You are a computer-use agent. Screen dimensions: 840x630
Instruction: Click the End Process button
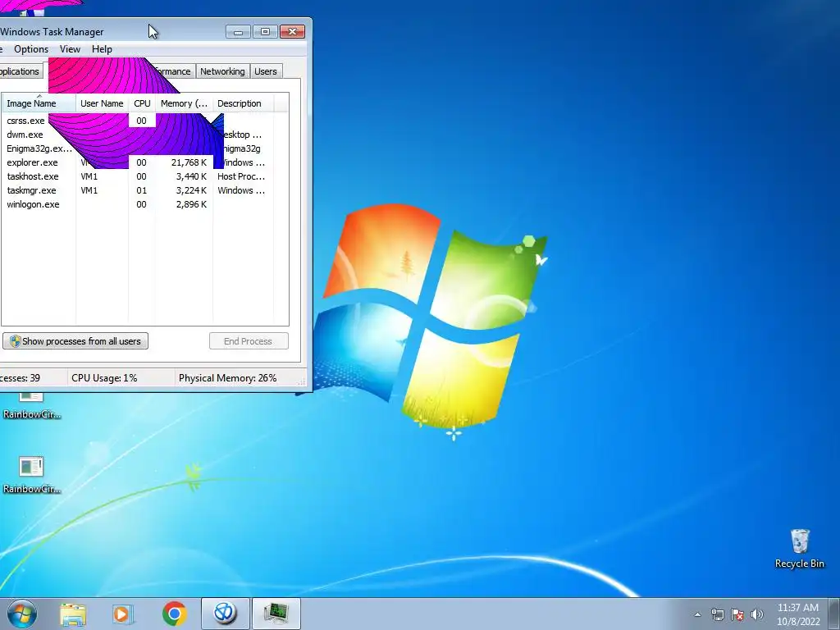pos(249,341)
